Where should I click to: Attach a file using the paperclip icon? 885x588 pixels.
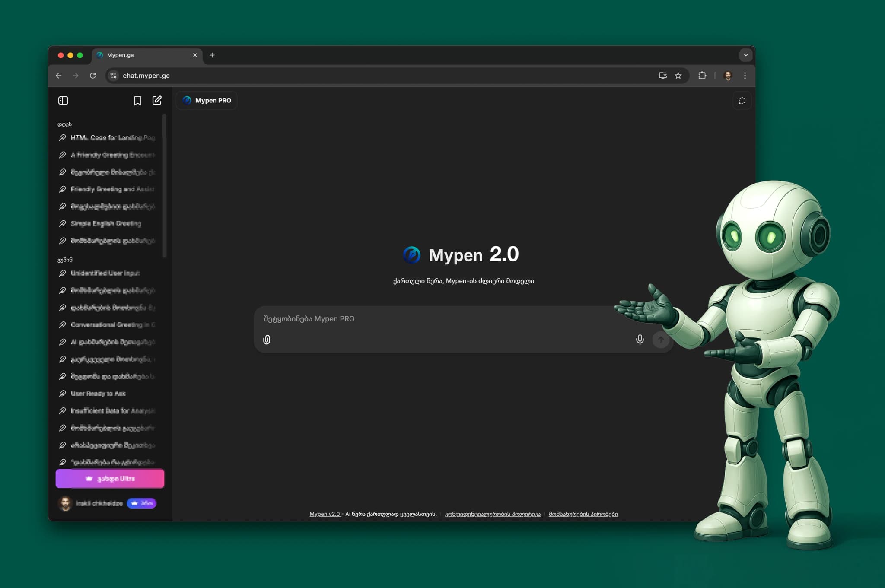coord(267,340)
